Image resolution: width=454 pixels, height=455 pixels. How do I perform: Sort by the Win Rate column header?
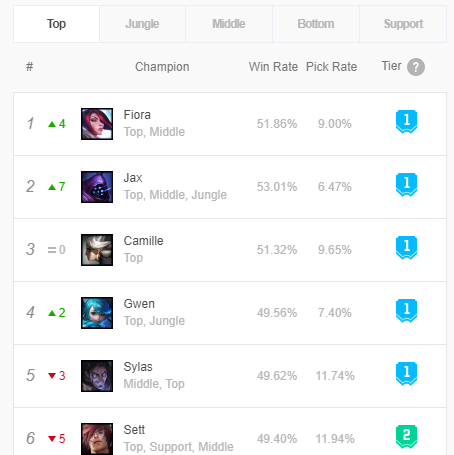point(273,67)
